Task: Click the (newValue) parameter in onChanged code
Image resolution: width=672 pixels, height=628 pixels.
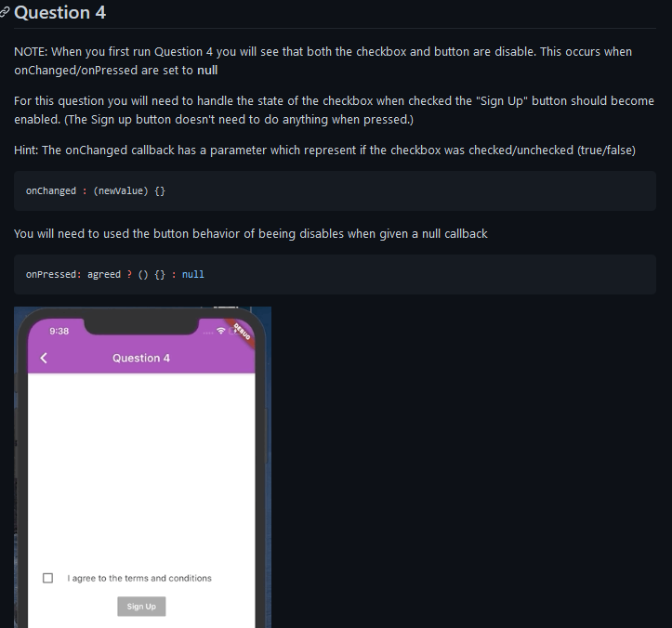Action: pos(121,191)
